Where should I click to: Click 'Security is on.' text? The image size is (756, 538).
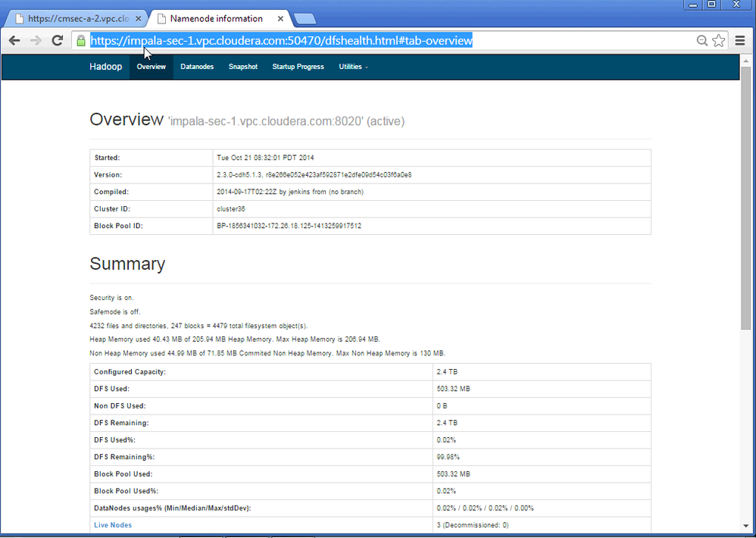111,298
